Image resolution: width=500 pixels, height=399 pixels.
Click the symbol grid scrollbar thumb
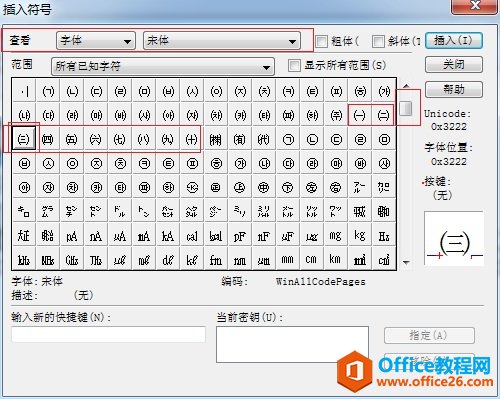[406, 108]
